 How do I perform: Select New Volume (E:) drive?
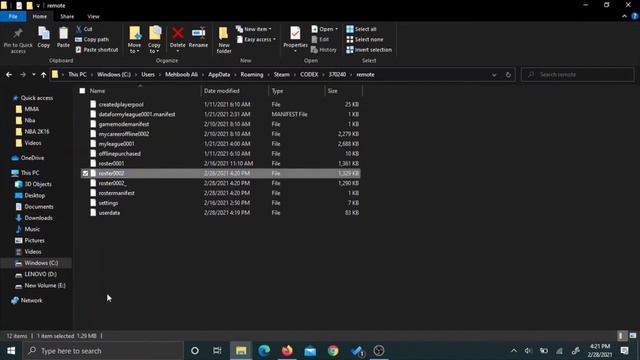point(45,285)
